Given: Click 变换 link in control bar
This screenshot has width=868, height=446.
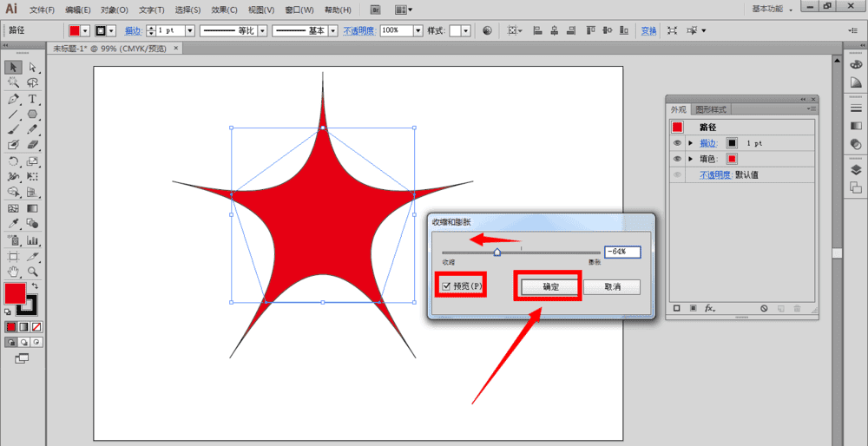Looking at the screenshot, I should tap(648, 31).
